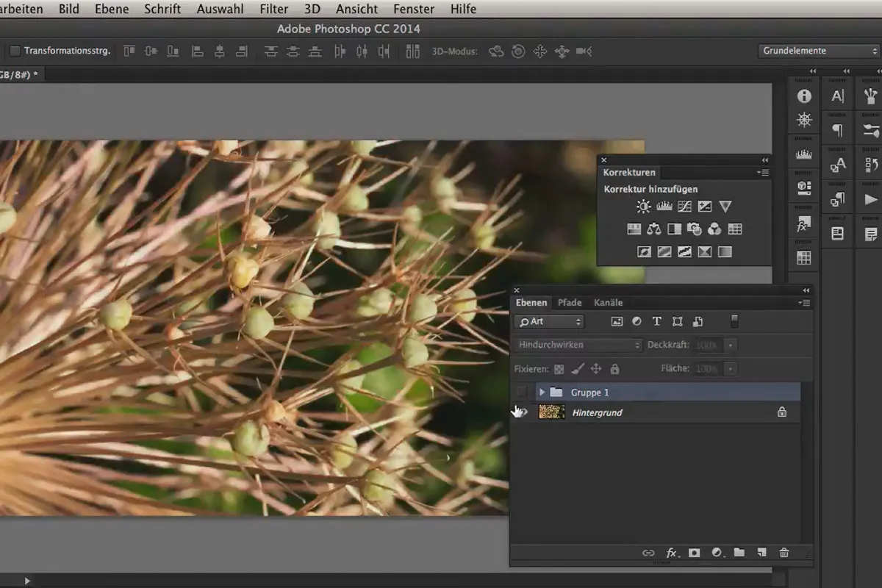882x588 pixels.
Task: Open the Korrekturen panel menu
Action: [x=763, y=173]
